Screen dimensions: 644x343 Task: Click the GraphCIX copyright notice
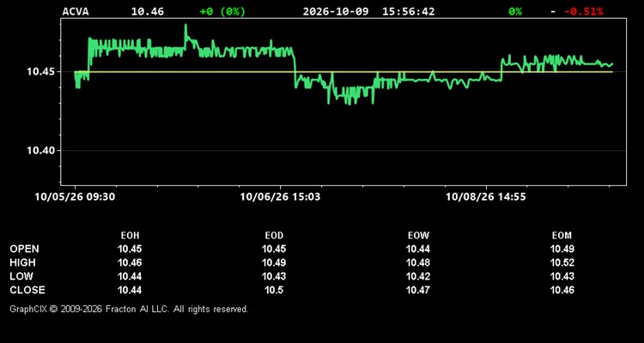129,310
